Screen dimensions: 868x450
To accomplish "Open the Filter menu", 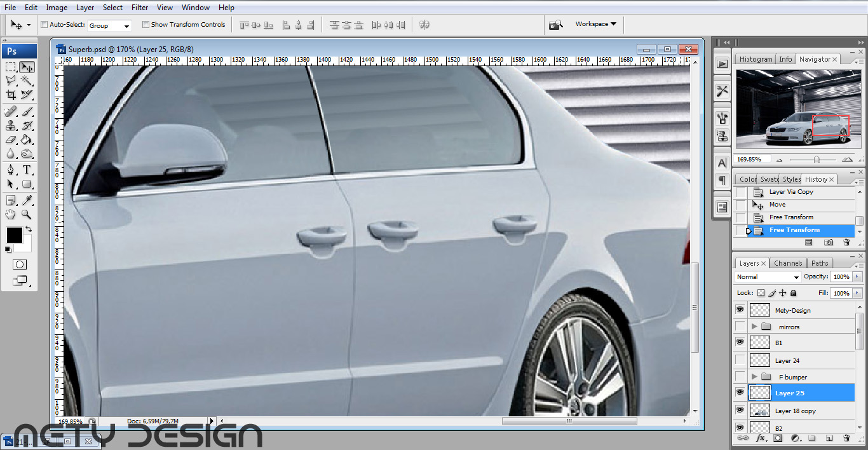I will click(140, 8).
